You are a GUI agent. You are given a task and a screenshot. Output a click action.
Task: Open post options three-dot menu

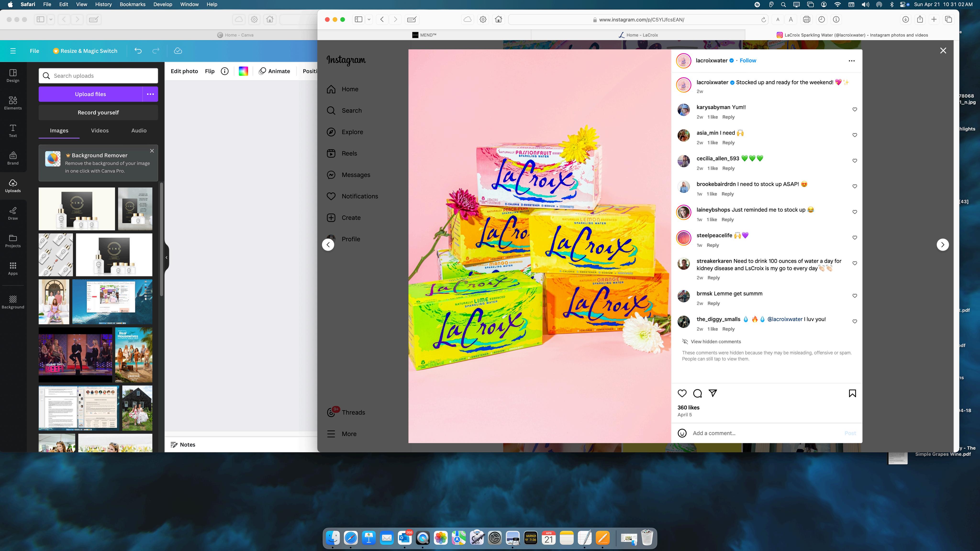click(852, 61)
